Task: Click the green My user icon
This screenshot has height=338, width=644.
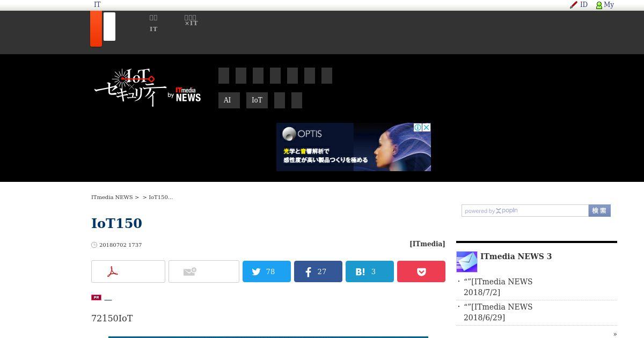Action: tap(599, 5)
